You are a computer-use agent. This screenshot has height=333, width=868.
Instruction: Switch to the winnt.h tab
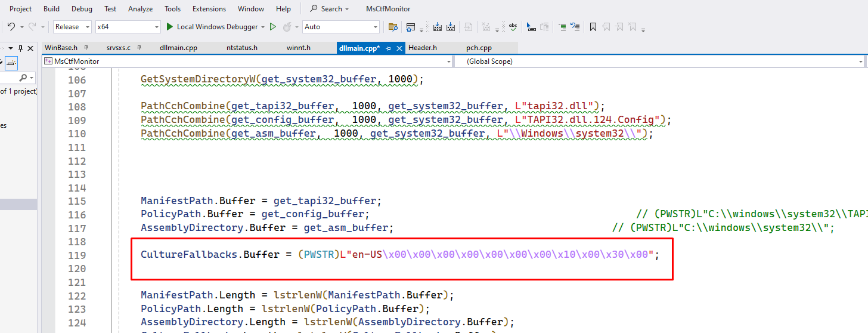(x=299, y=48)
